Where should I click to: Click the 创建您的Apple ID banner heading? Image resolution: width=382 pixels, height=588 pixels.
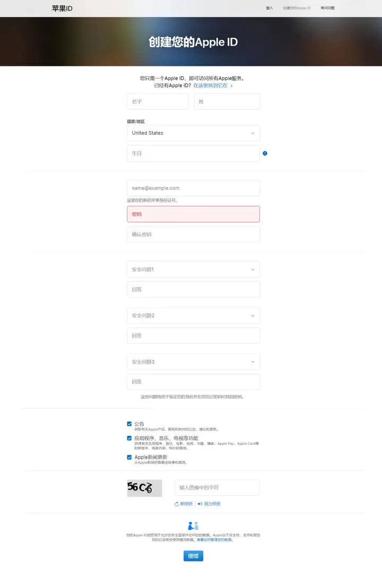click(193, 42)
